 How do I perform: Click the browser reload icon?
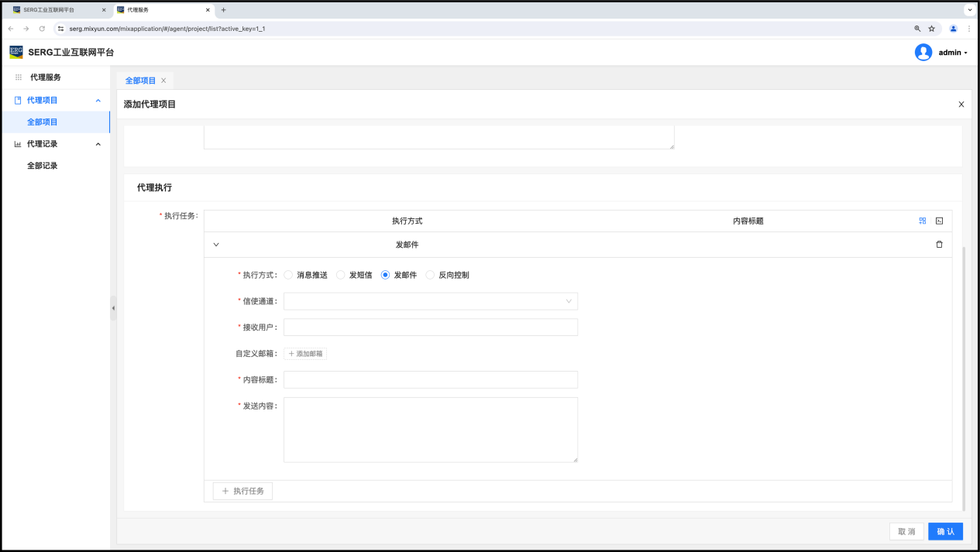click(42, 29)
